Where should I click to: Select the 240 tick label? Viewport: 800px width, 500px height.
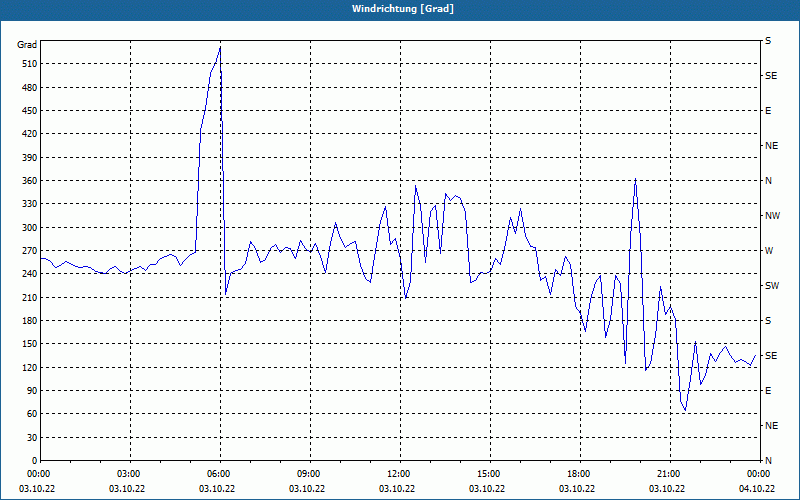pyautogui.click(x=30, y=274)
